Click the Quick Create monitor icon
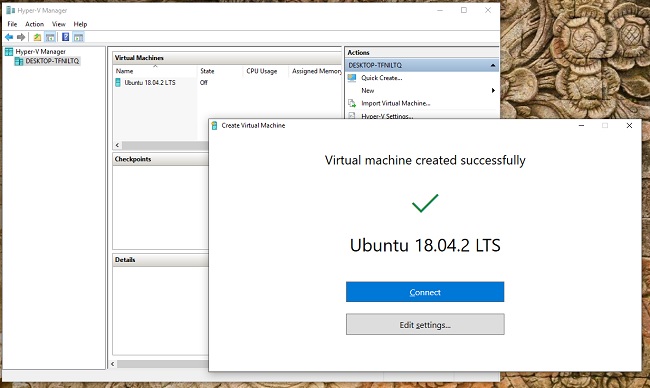The image size is (650, 388). [x=352, y=78]
